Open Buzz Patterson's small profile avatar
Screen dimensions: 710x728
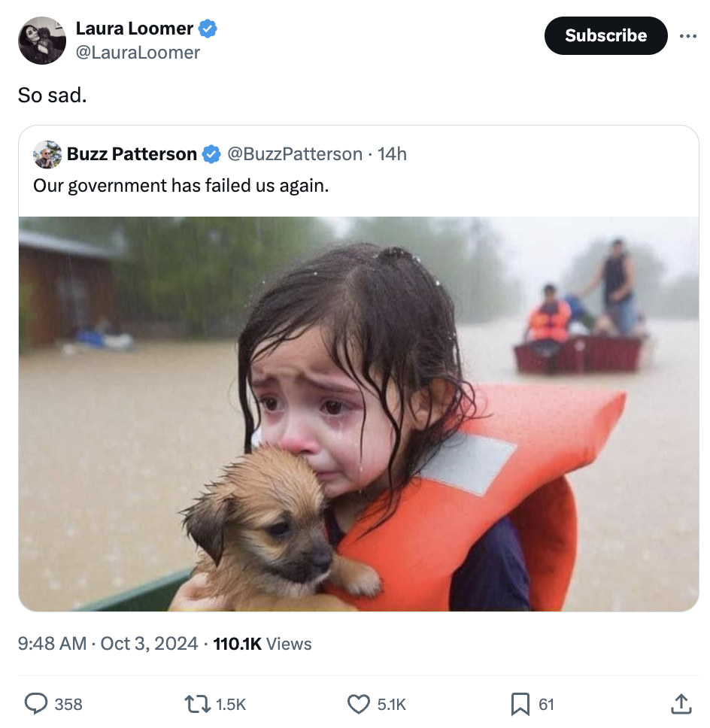(47, 154)
